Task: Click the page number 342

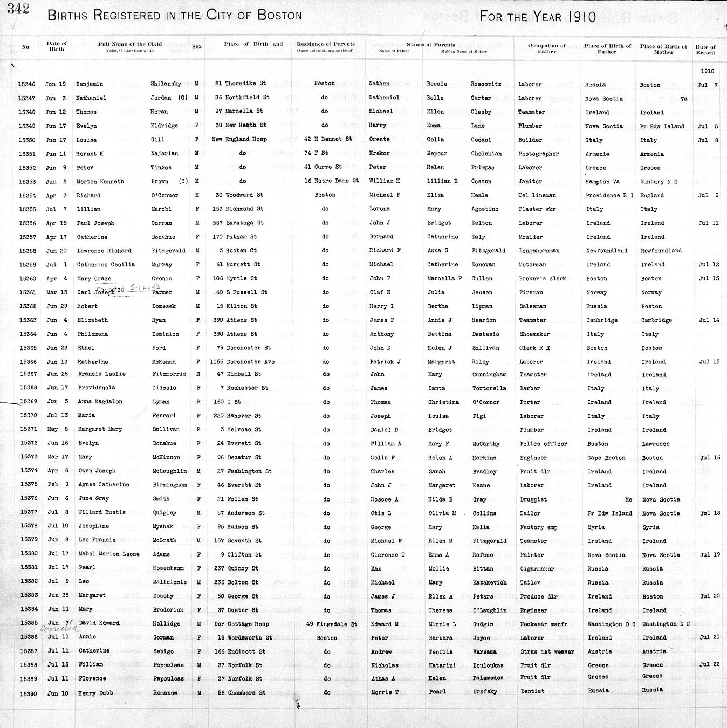Action: coord(18,9)
